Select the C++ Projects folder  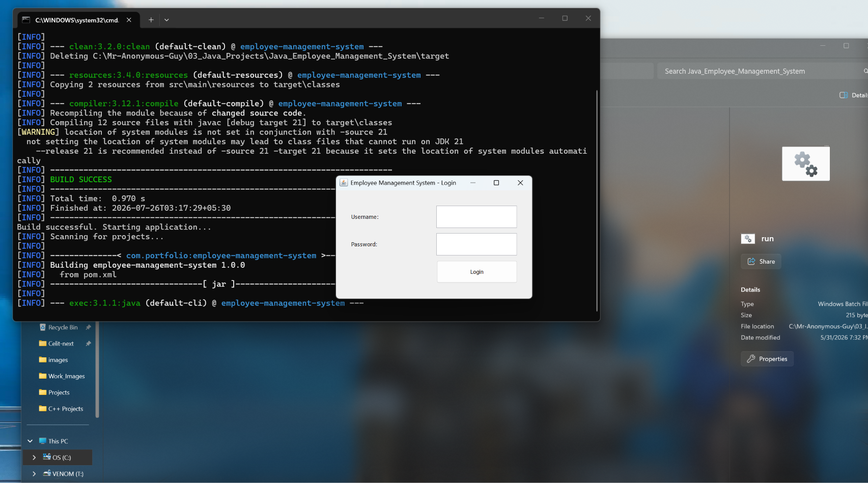coord(66,409)
